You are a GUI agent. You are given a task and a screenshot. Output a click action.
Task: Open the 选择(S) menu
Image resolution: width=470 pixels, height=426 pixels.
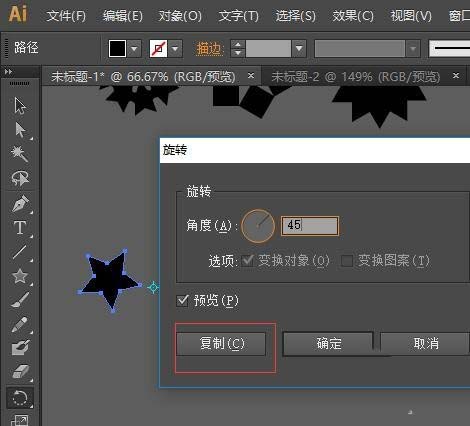295,16
